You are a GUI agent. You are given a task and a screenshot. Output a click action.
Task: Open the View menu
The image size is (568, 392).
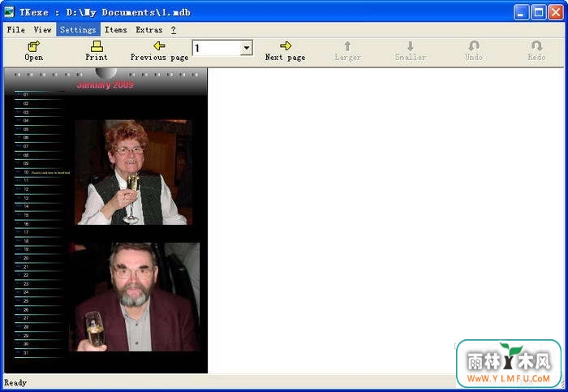point(42,30)
